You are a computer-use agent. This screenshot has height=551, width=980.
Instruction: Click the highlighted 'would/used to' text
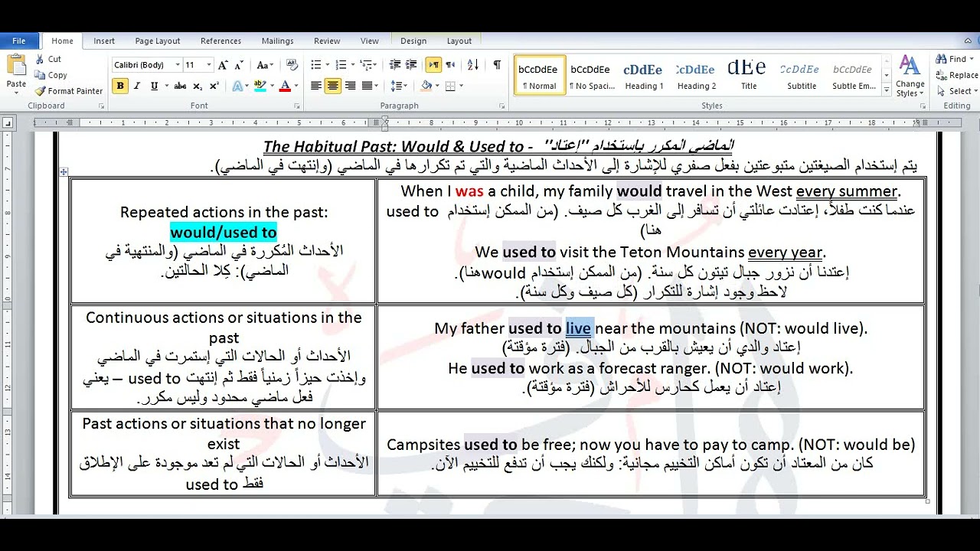tap(224, 233)
